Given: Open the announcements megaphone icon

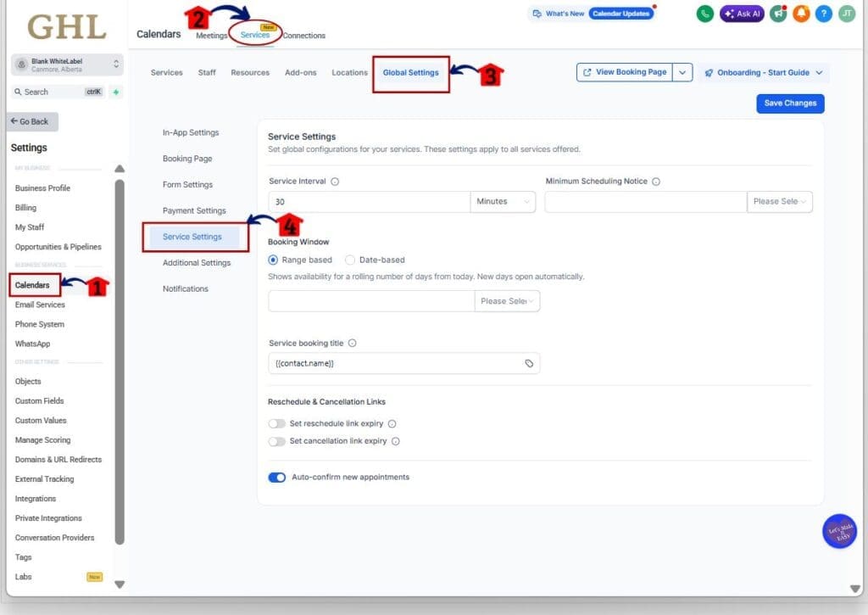Looking at the screenshot, I should pos(777,14).
